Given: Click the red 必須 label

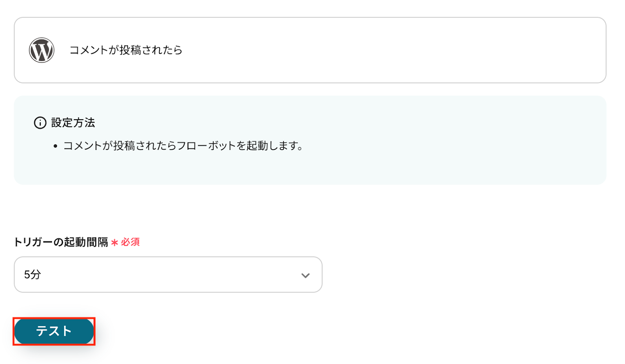Looking at the screenshot, I should (130, 242).
